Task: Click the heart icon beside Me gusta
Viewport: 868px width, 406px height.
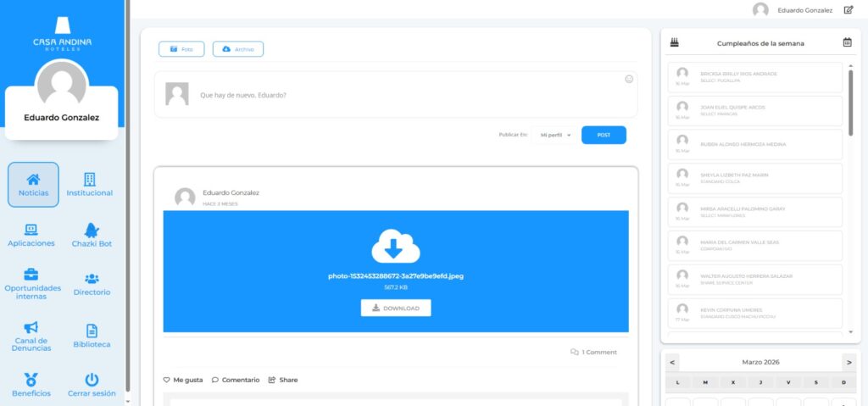Action: click(166, 380)
